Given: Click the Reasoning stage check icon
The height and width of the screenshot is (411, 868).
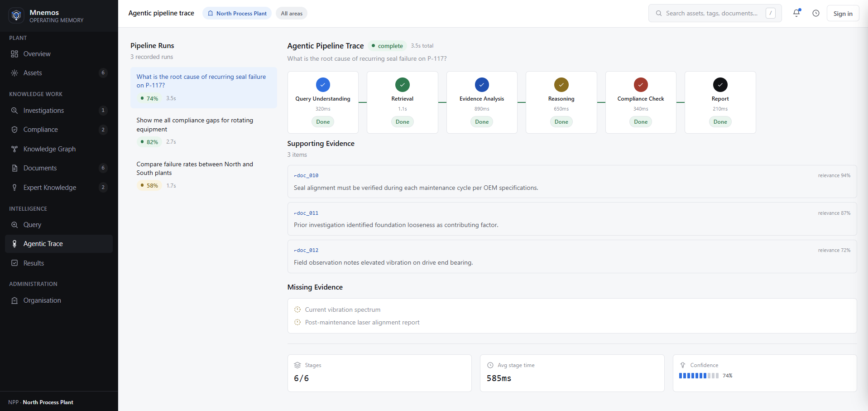Looking at the screenshot, I should tap(561, 85).
